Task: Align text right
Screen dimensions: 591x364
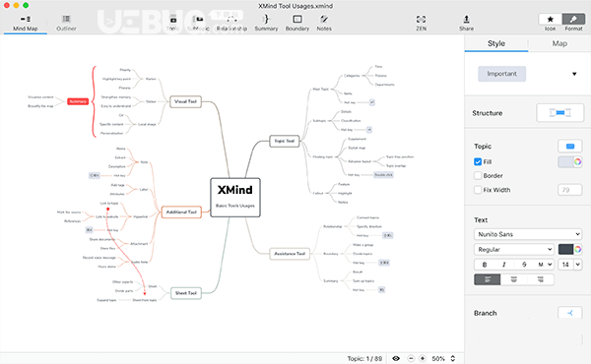Action: [541, 279]
